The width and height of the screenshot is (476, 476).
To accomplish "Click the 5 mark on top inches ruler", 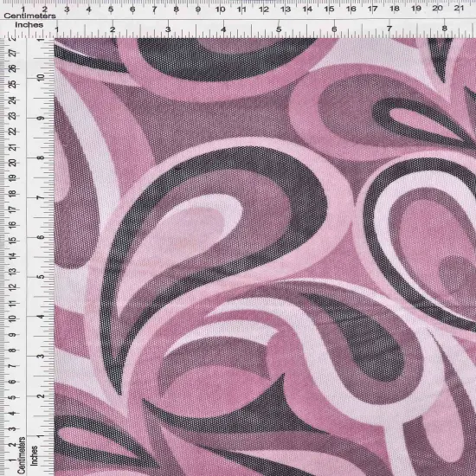I will (x=279, y=29).
